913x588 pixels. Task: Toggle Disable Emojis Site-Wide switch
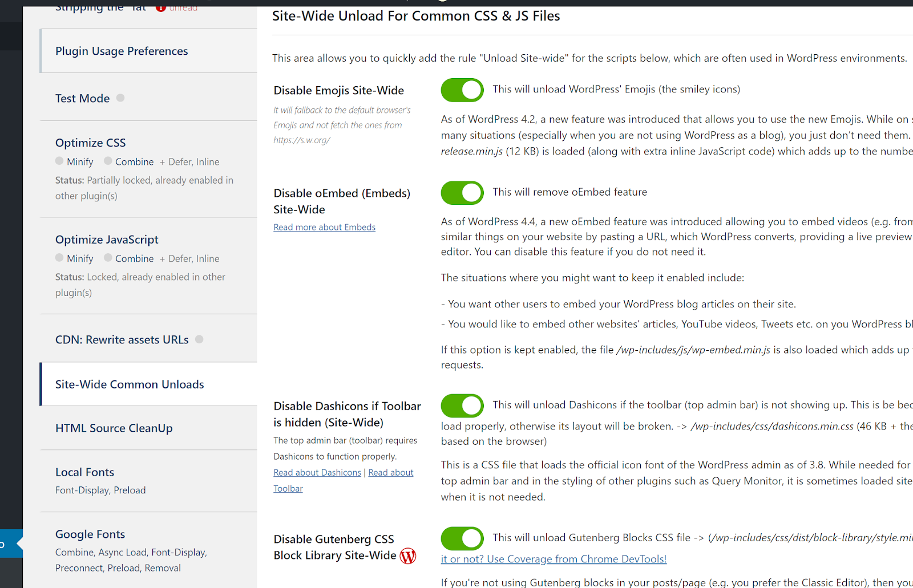click(462, 90)
